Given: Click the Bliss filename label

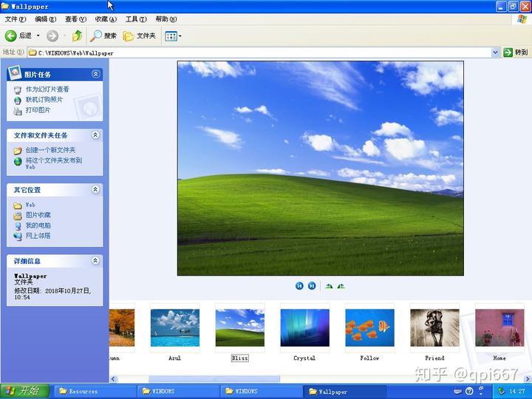Looking at the screenshot, I should pos(240,358).
